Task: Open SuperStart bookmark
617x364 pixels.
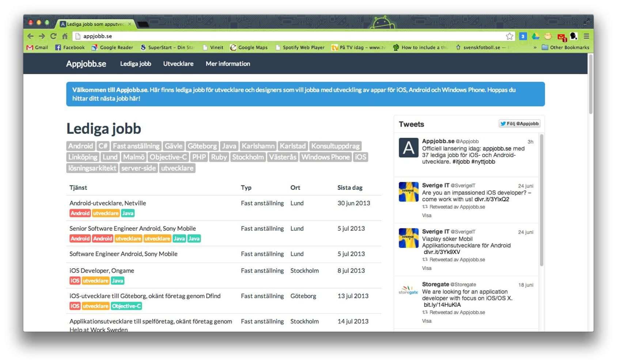Action: 167,48
